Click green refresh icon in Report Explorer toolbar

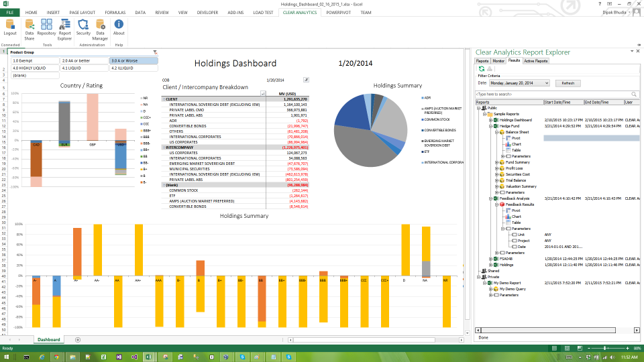(x=482, y=69)
